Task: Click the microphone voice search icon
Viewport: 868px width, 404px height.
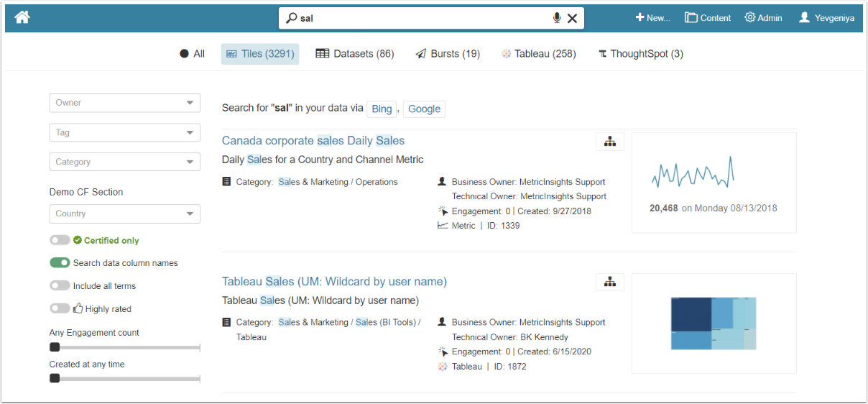Action: 556,18
